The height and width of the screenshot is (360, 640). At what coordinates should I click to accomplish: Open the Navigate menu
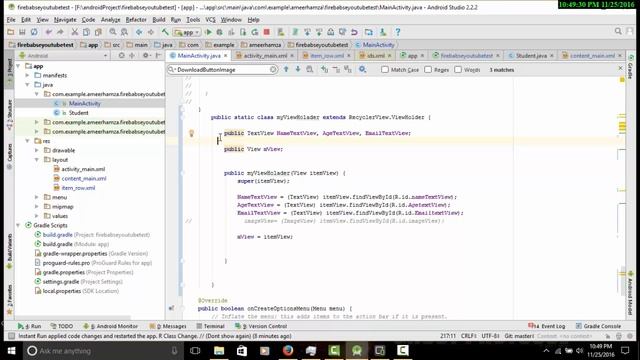click(65, 20)
